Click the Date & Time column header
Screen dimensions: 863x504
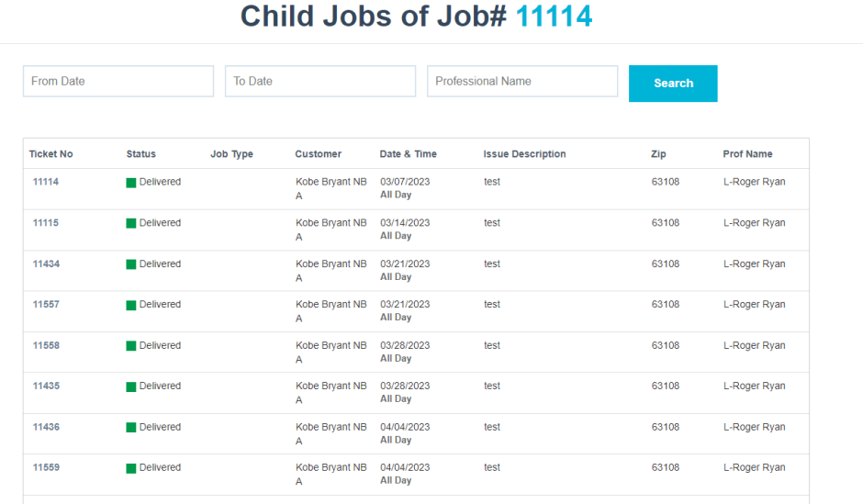pyautogui.click(x=408, y=154)
